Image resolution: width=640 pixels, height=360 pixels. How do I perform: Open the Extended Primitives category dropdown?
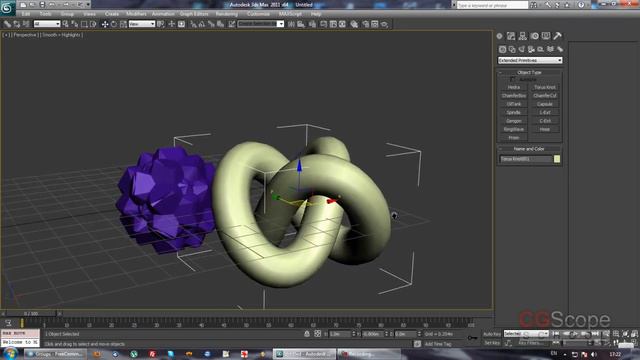click(x=530, y=60)
